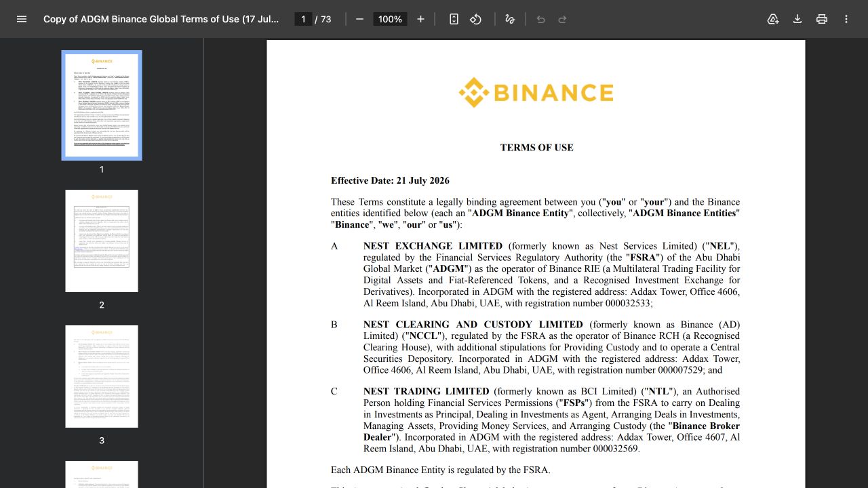Select the page 1 thumbnail
The height and width of the screenshot is (488, 868).
(102, 105)
